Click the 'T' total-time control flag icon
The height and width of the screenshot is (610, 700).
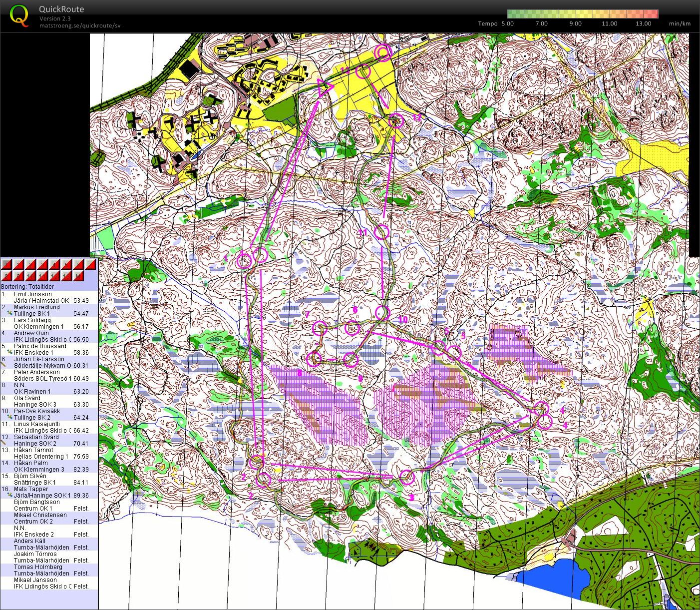(6, 264)
